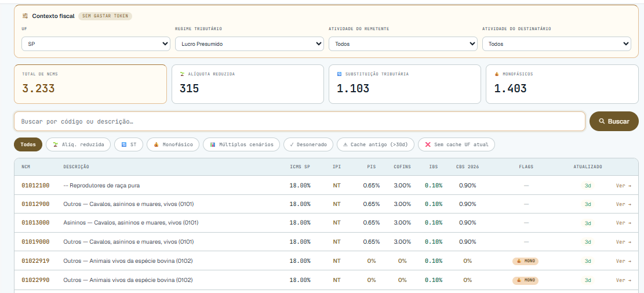
Task: Open Atividade do Destinatário dropdown
Action: pyautogui.click(x=556, y=44)
